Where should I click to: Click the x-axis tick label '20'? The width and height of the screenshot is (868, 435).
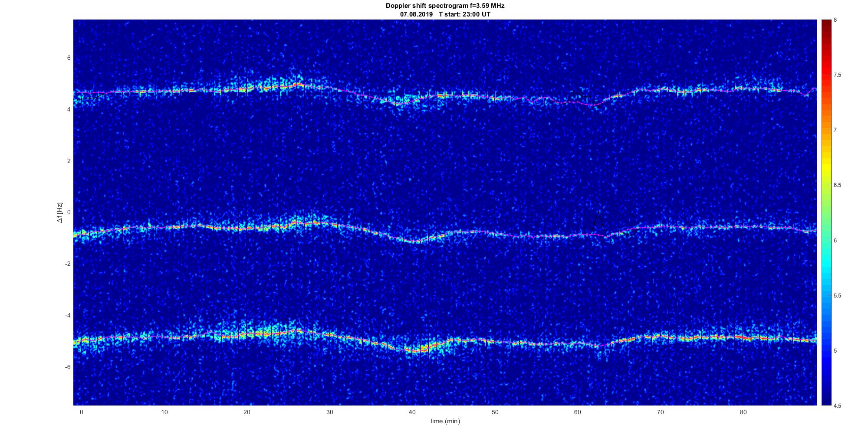click(x=247, y=412)
